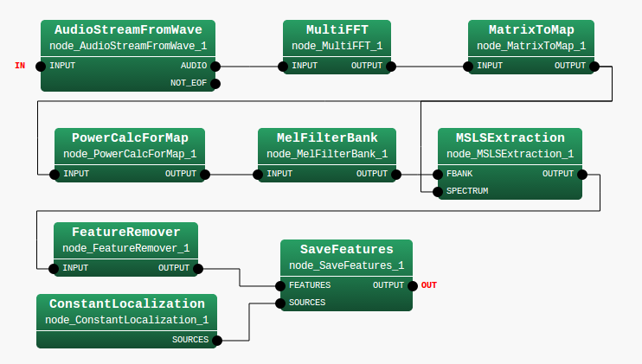This screenshot has width=642, height=364.
Task: Click the AUDIO output port of AudioStreamFromWave
Action: tap(215, 66)
